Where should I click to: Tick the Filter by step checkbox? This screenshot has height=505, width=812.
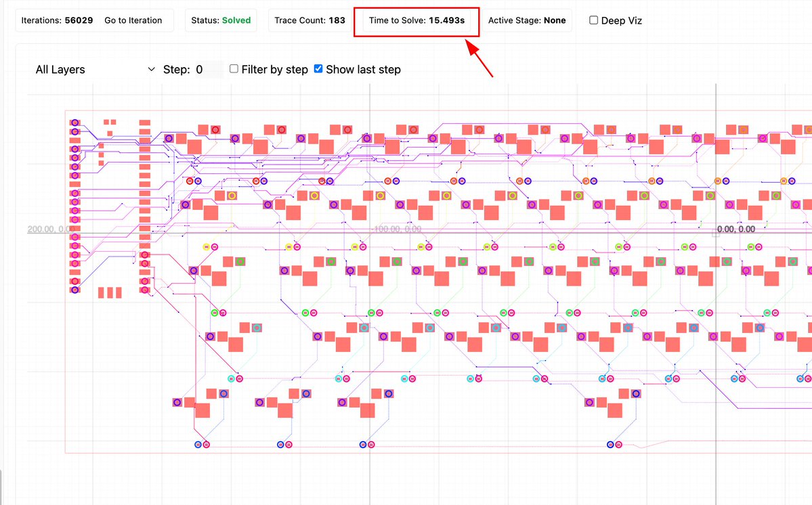pos(234,69)
